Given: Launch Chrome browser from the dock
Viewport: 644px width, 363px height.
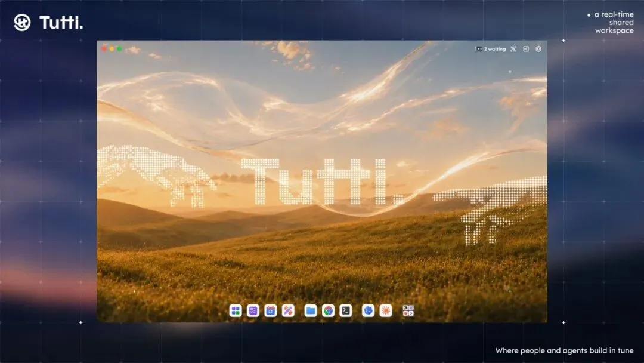Looking at the screenshot, I should [x=328, y=311].
